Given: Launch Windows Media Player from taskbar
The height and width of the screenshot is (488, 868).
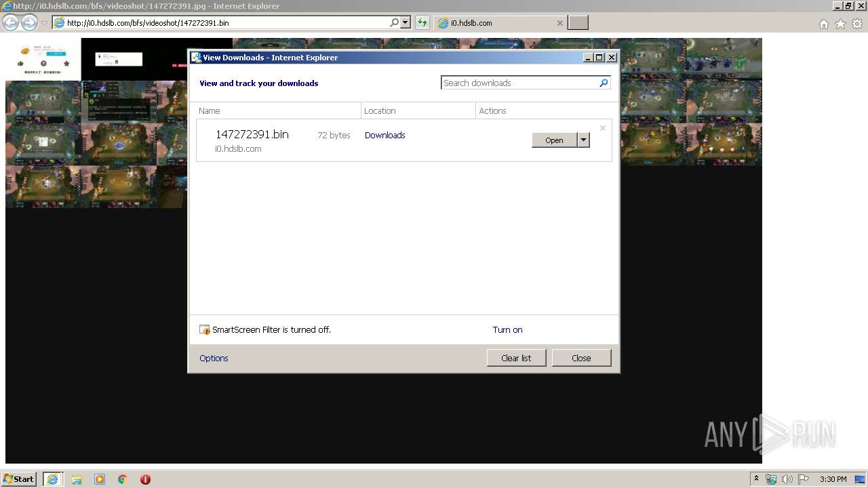Looking at the screenshot, I should [100, 479].
